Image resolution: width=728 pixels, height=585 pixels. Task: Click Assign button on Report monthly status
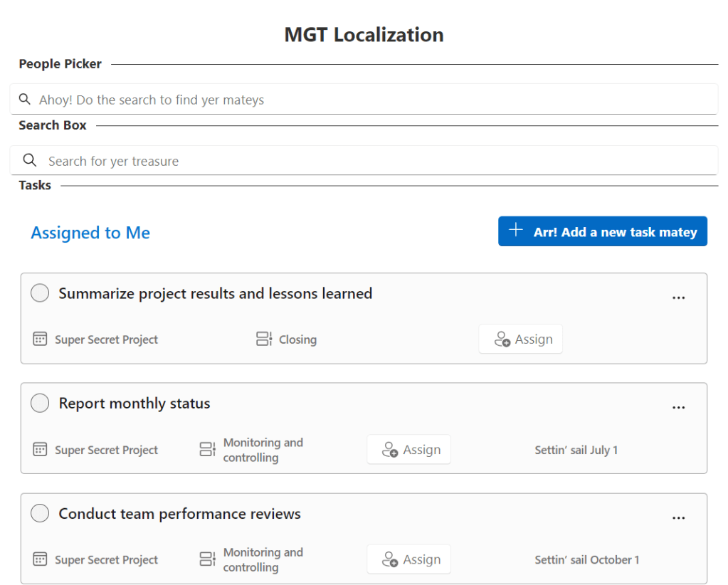409,450
